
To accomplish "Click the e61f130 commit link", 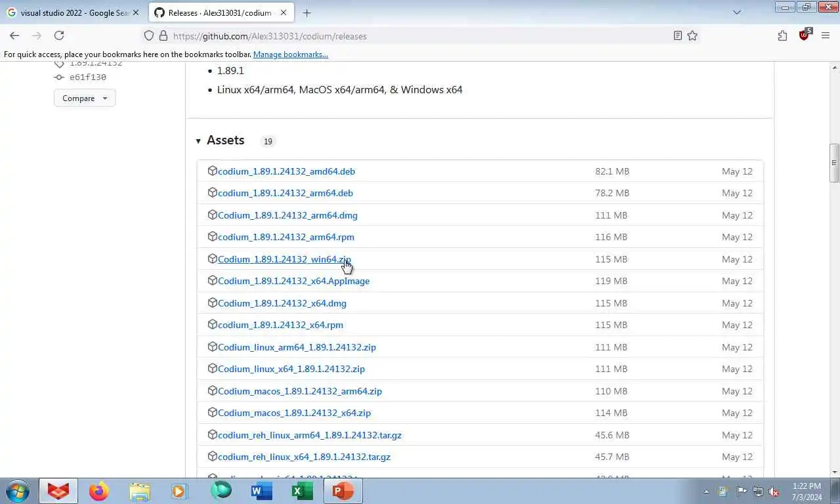I will click(87, 77).
